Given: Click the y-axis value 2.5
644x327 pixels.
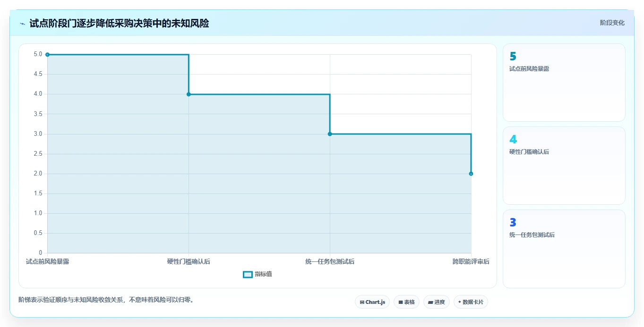Looking at the screenshot, I should [x=38, y=154].
